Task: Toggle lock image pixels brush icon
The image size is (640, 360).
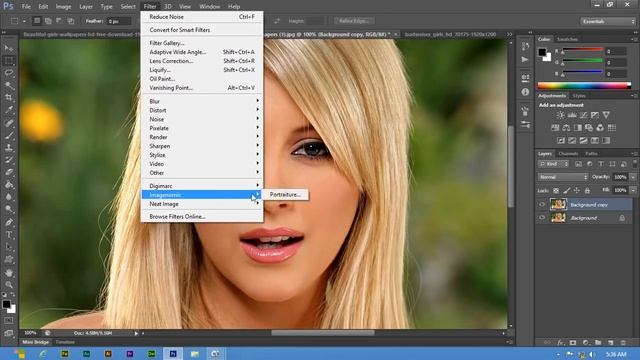Action: click(x=567, y=191)
